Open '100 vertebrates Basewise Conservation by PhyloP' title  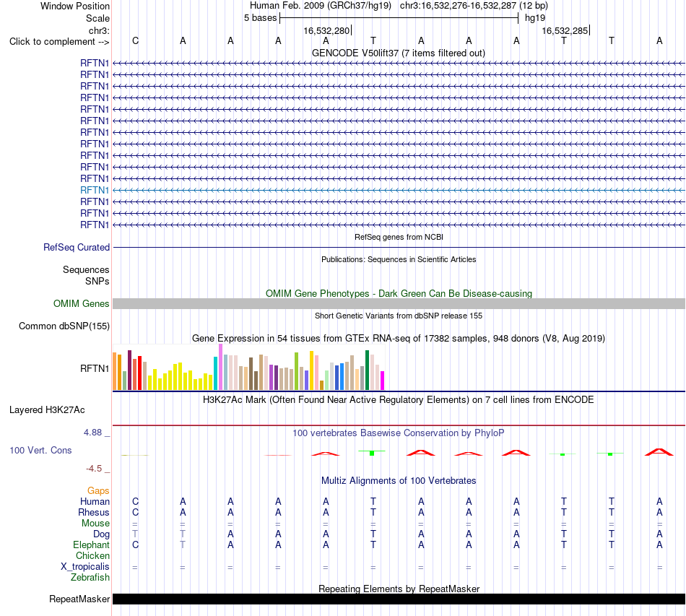coord(399,433)
